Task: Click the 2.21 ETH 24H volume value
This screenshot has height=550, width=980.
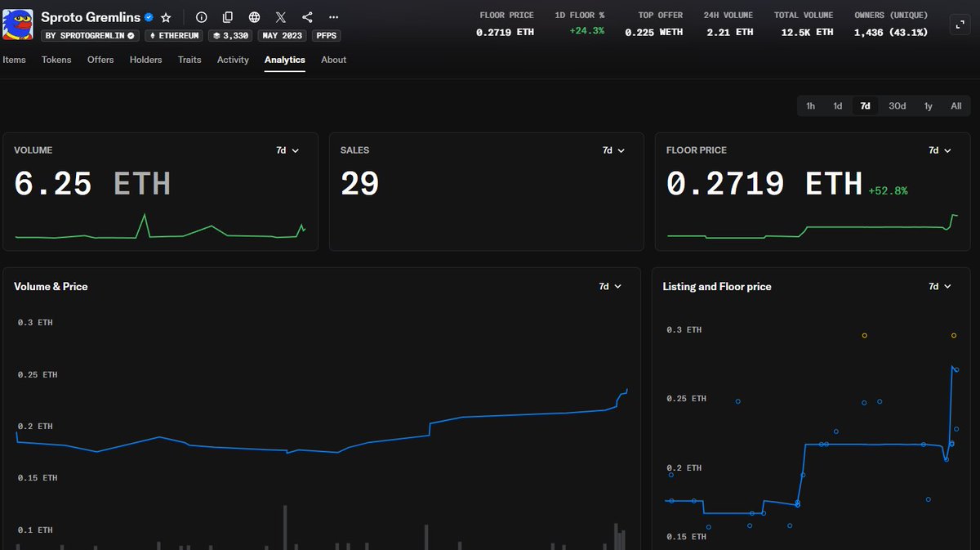Action: pos(729,32)
